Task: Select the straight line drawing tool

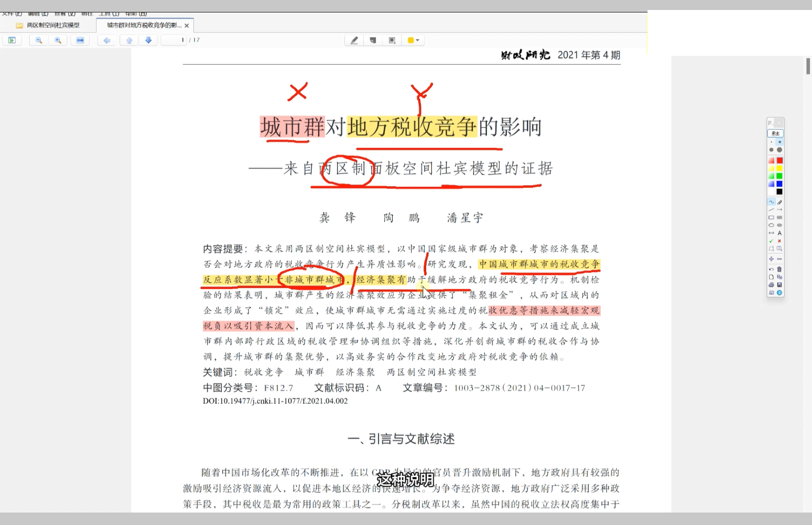Action: 771,210
